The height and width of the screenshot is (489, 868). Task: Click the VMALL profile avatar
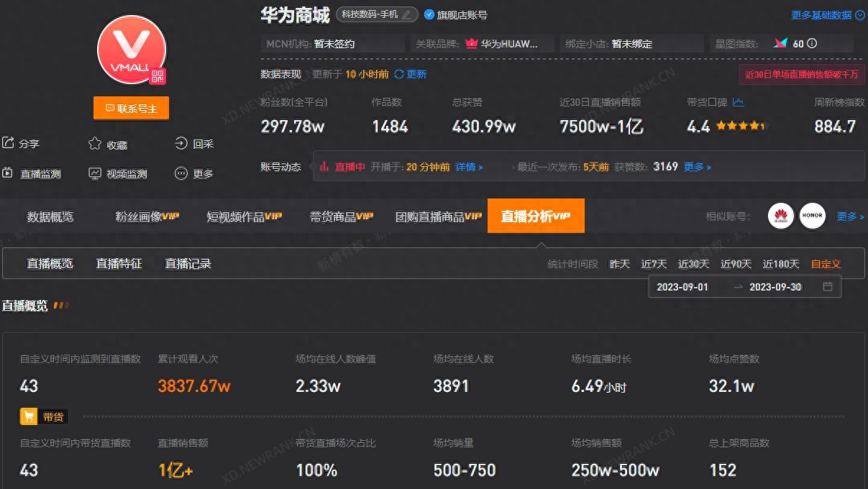pos(132,50)
